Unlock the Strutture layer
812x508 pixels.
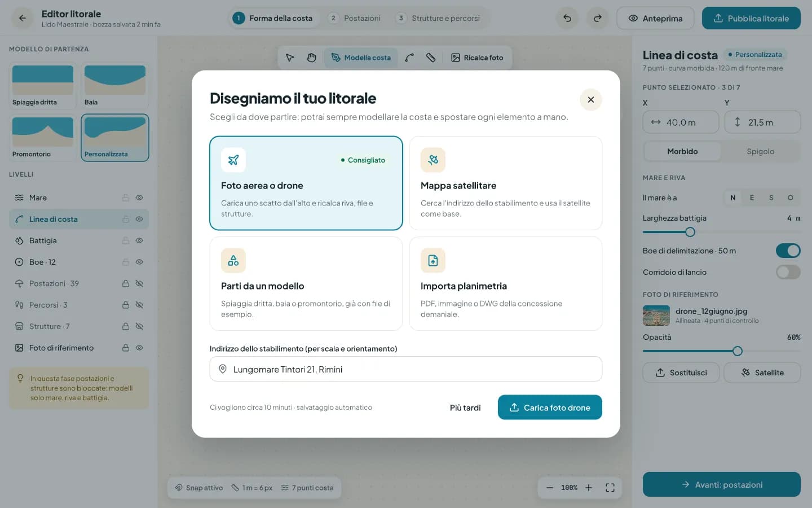point(126,326)
